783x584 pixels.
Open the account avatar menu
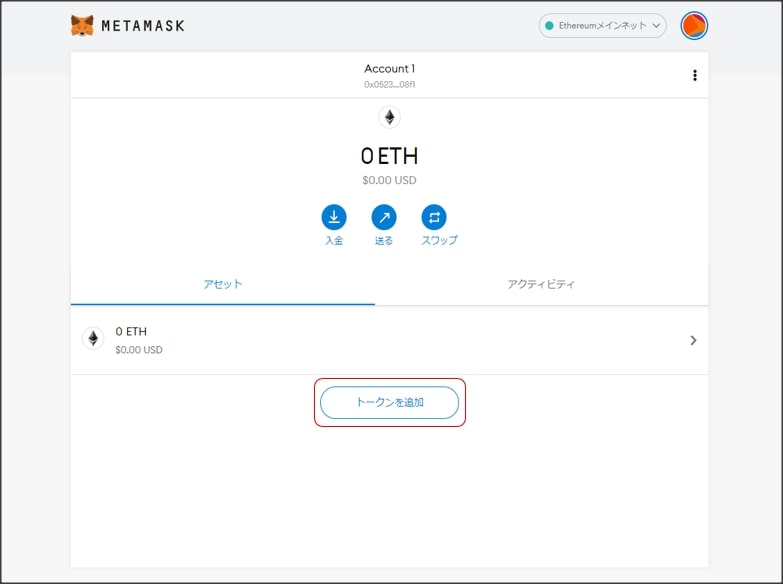(694, 26)
